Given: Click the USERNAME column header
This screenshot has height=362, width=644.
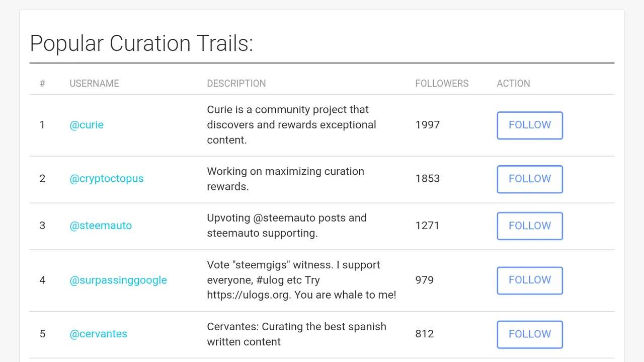Looking at the screenshot, I should (95, 84).
